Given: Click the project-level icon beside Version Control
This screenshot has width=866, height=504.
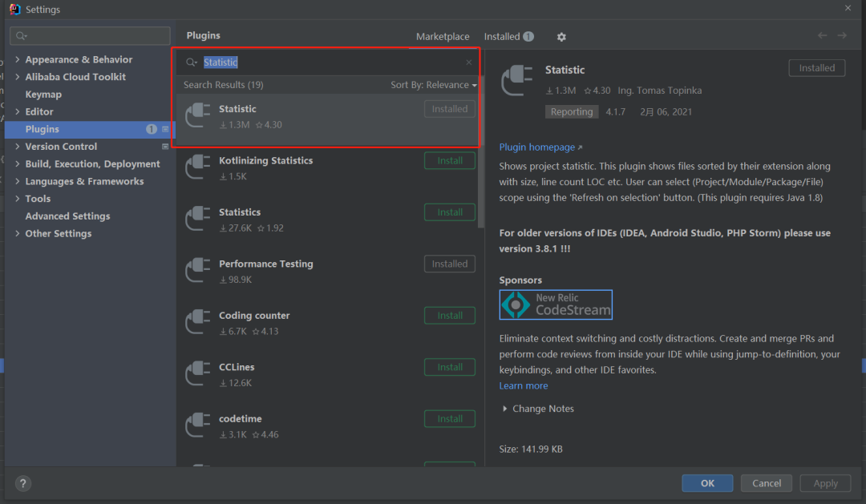Looking at the screenshot, I should pyautogui.click(x=165, y=147).
